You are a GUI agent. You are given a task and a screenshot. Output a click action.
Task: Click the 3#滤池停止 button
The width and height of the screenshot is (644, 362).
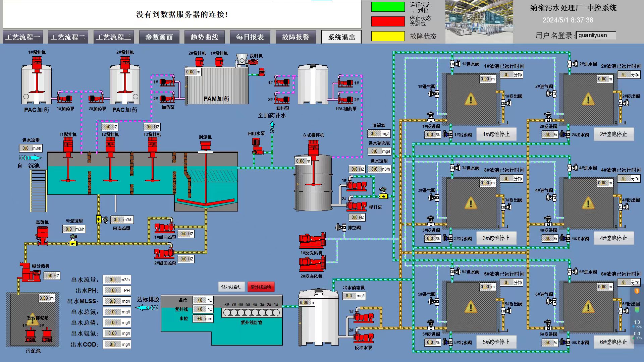(x=496, y=238)
